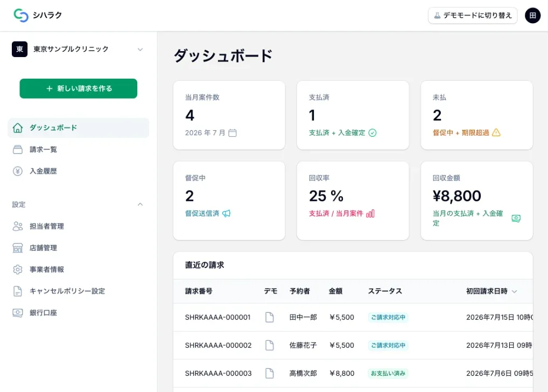Click デモモードに切り替え button
The height and width of the screenshot is (392, 548).
pos(473,16)
